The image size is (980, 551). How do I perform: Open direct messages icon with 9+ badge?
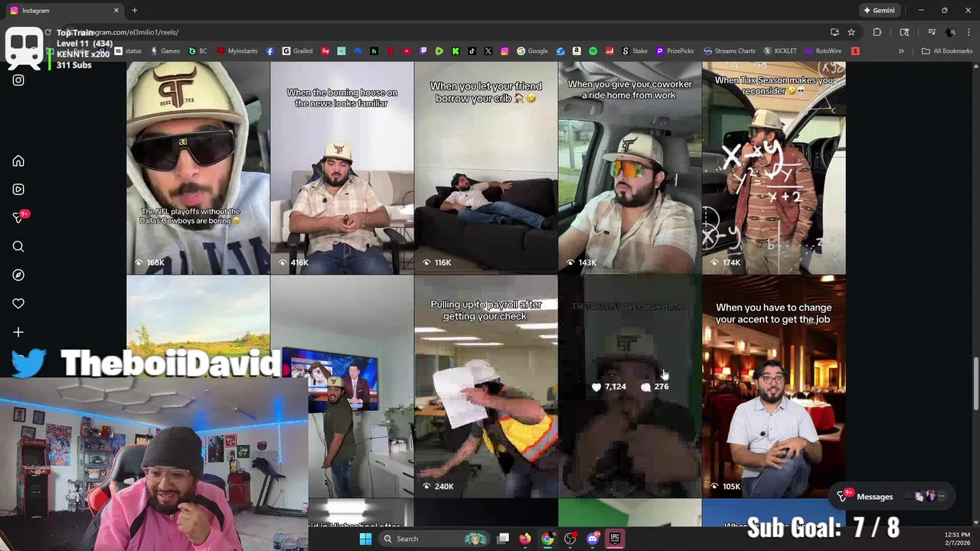click(x=20, y=217)
